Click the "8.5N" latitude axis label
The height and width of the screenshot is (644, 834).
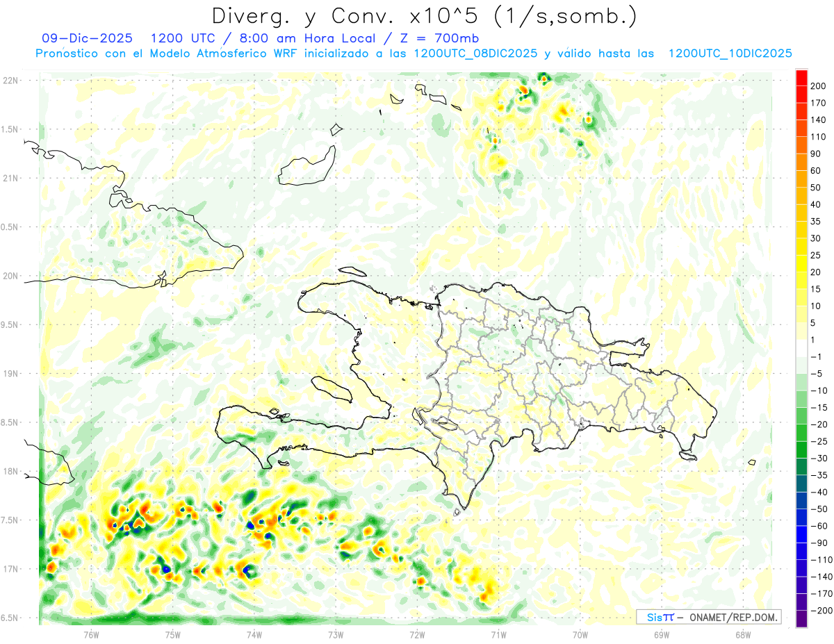tap(10, 422)
